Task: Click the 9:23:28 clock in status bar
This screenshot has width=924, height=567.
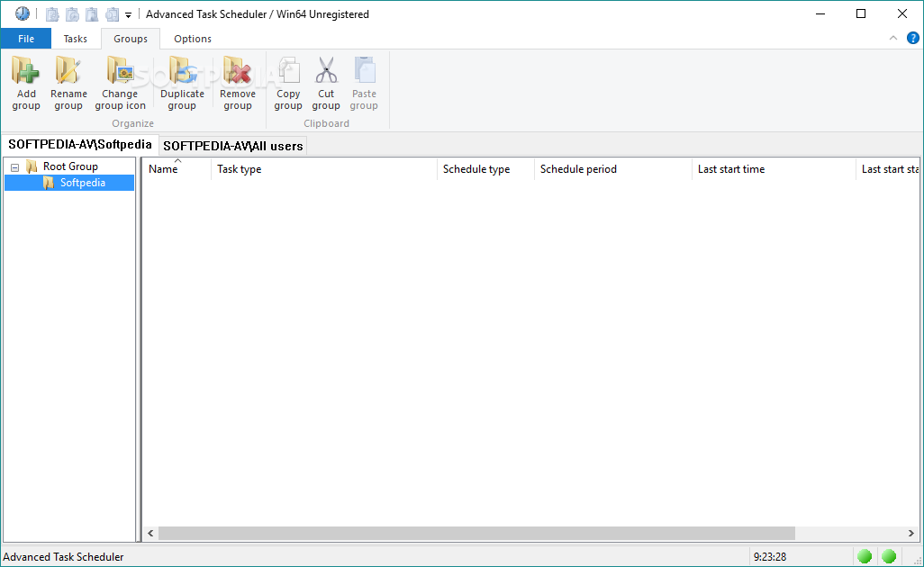Action: [x=770, y=557]
